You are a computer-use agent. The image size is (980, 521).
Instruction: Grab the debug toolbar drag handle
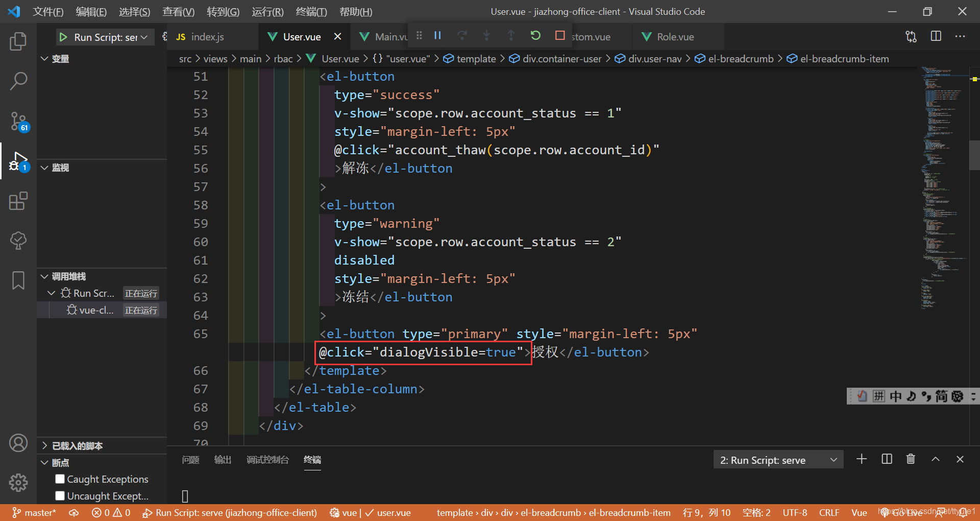click(419, 35)
